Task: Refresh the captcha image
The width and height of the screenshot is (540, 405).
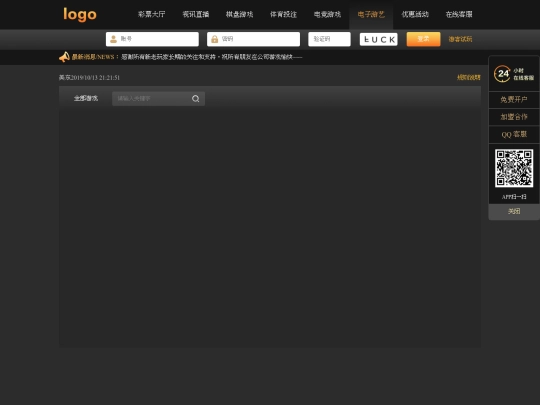Action: point(378,39)
